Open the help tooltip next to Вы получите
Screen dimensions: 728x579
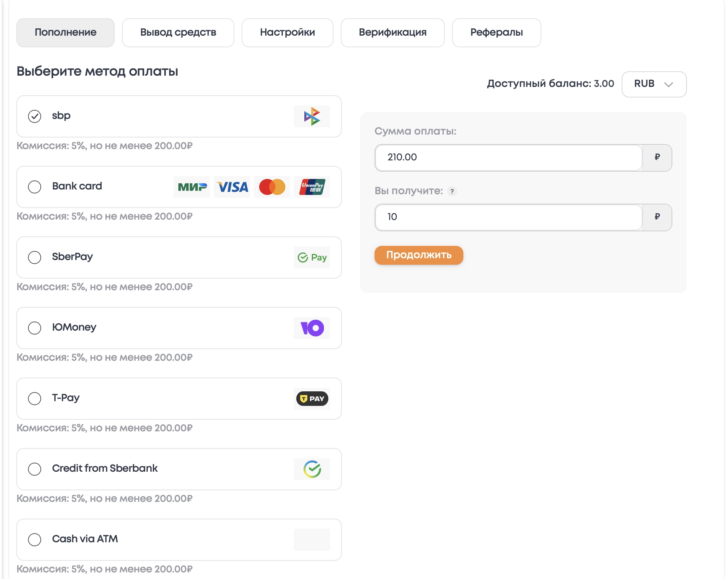452,191
